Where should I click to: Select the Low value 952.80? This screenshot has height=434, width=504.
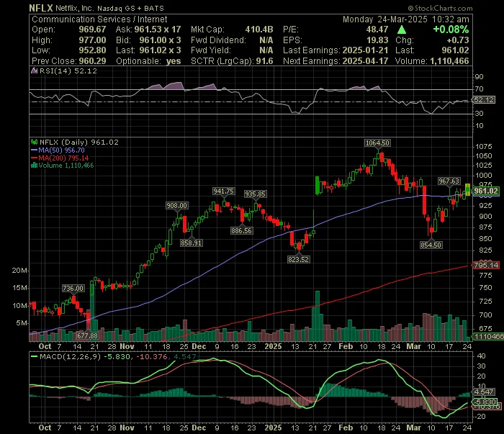point(93,50)
